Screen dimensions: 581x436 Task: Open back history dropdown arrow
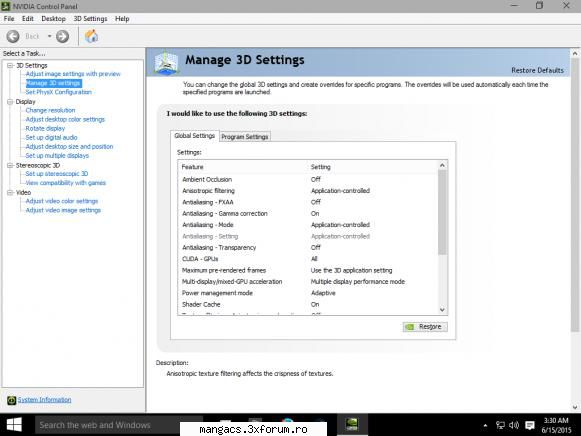coord(49,36)
